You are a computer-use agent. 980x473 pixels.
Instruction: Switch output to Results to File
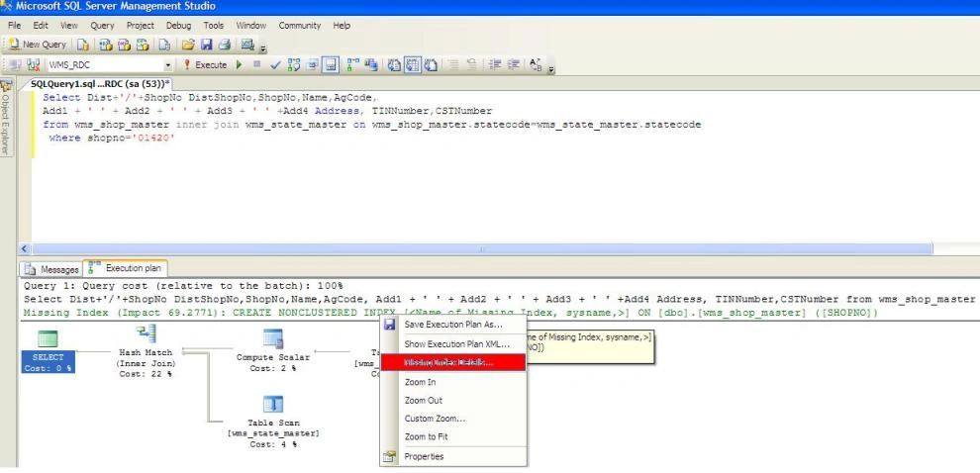pos(431,65)
